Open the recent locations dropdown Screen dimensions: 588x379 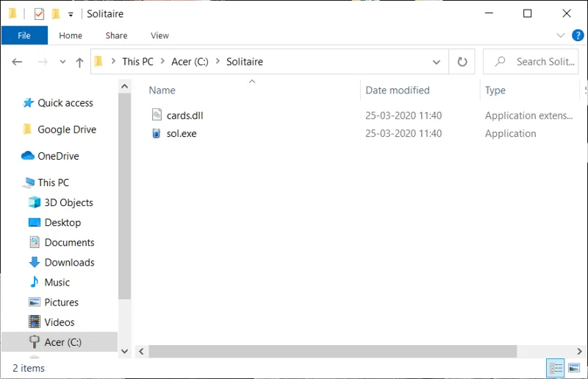click(x=62, y=62)
